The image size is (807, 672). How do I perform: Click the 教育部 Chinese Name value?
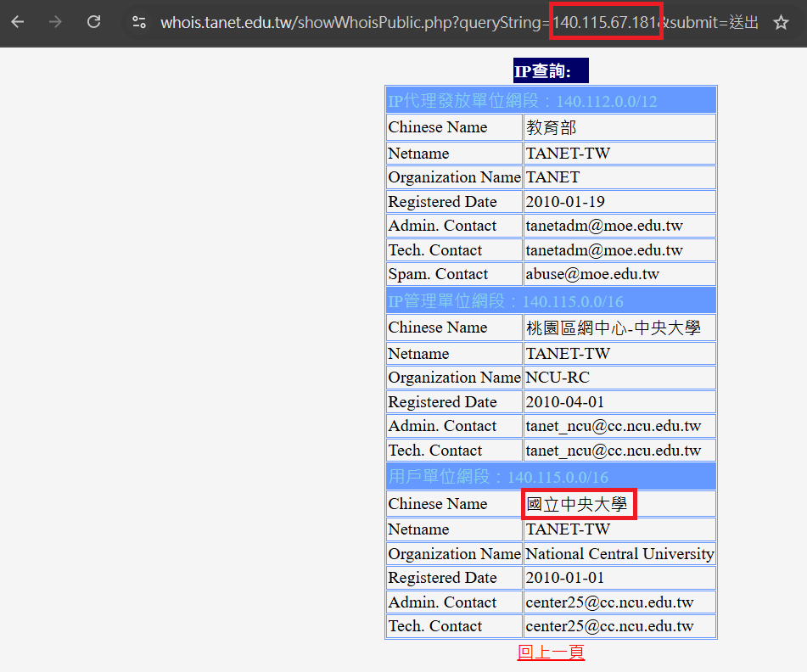[619, 127]
